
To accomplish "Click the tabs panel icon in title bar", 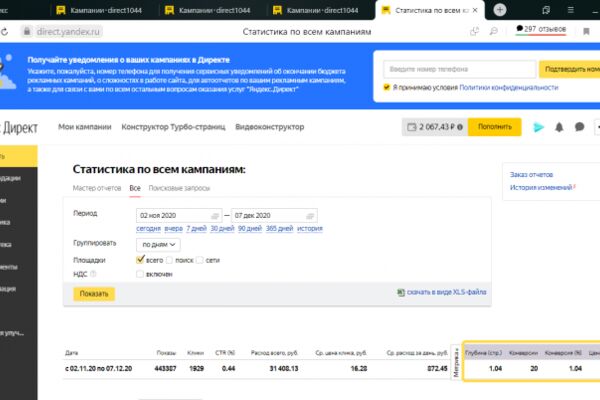I will click(546, 10).
